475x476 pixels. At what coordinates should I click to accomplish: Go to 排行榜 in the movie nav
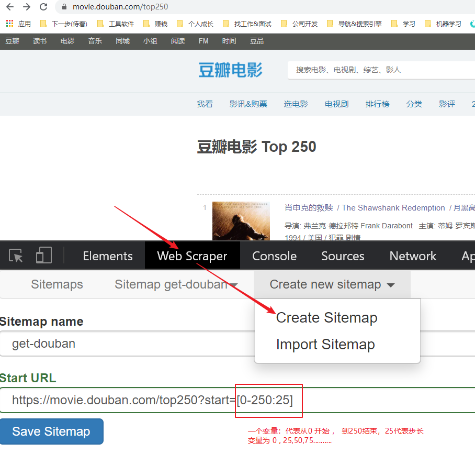377,104
